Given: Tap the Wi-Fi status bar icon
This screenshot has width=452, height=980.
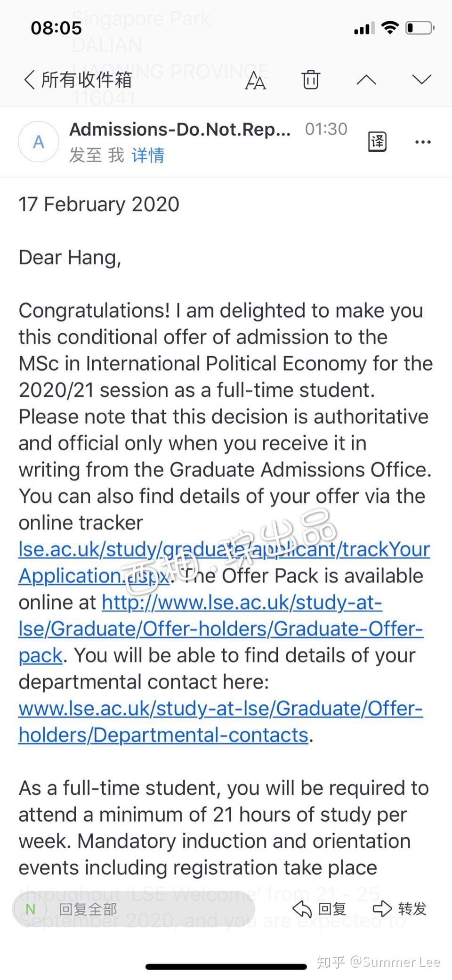Looking at the screenshot, I should pos(390,28).
